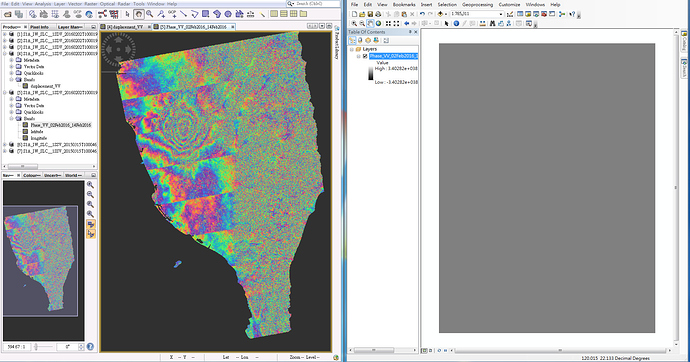Image resolution: width=690 pixels, height=362 pixels.
Task: Open Navigation panel help icon
Action: coord(90,347)
